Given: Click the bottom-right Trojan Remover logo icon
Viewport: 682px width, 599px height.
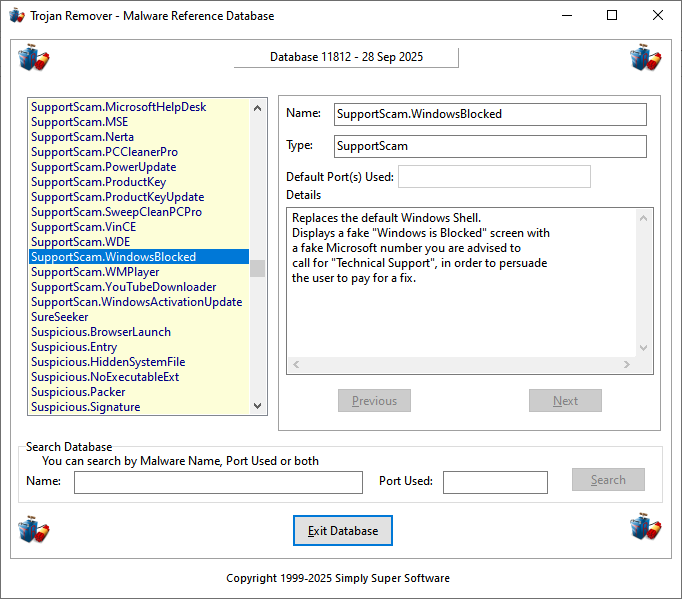Looking at the screenshot, I should (646, 527).
